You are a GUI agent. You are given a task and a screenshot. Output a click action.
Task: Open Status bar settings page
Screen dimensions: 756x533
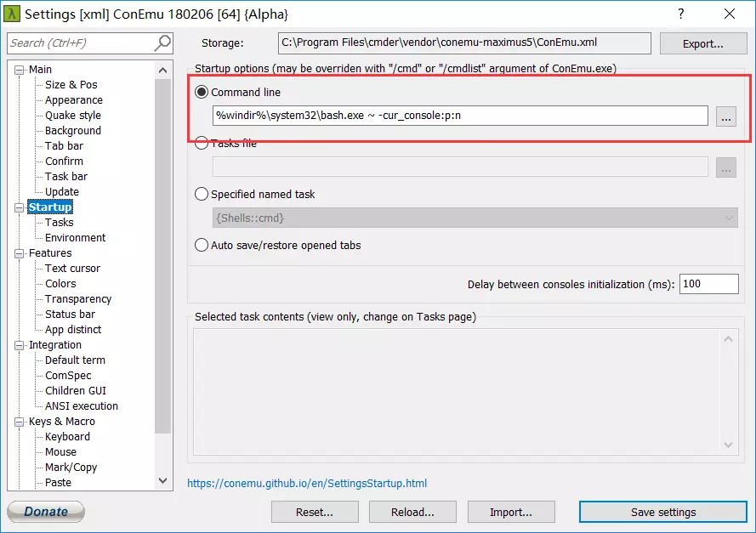click(x=71, y=315)
